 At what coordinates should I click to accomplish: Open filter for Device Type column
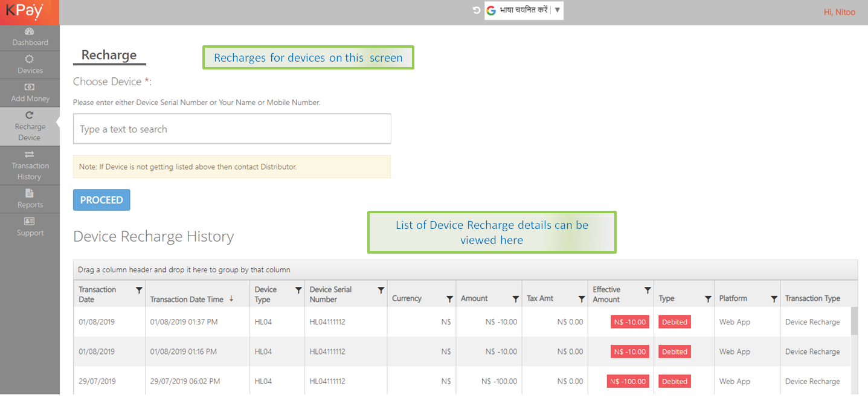point(298,290)
